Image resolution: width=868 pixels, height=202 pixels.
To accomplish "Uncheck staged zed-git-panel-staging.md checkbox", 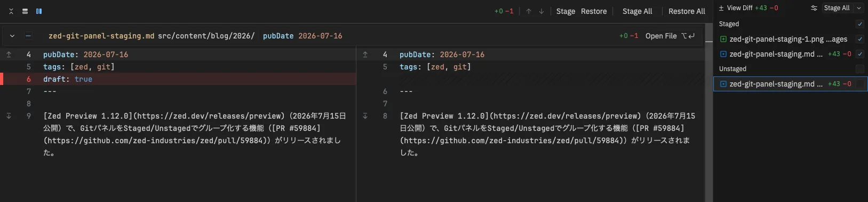I will (859, 54).
